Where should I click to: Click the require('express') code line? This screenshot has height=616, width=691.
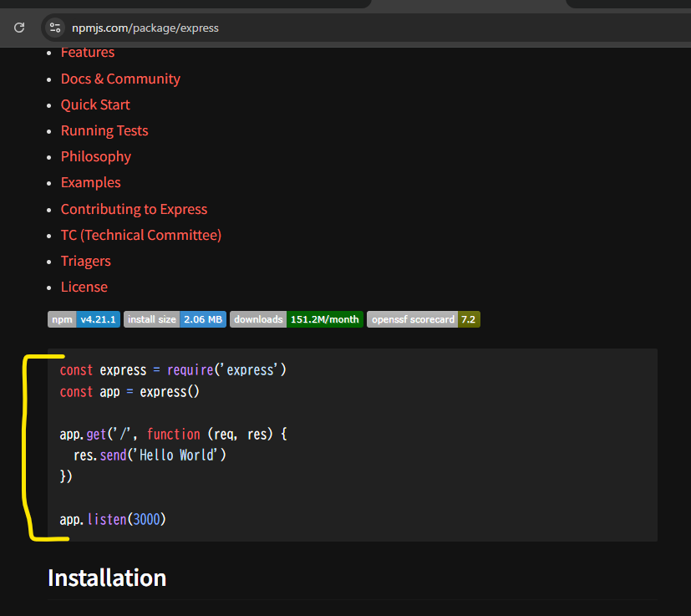coord(173,370)
